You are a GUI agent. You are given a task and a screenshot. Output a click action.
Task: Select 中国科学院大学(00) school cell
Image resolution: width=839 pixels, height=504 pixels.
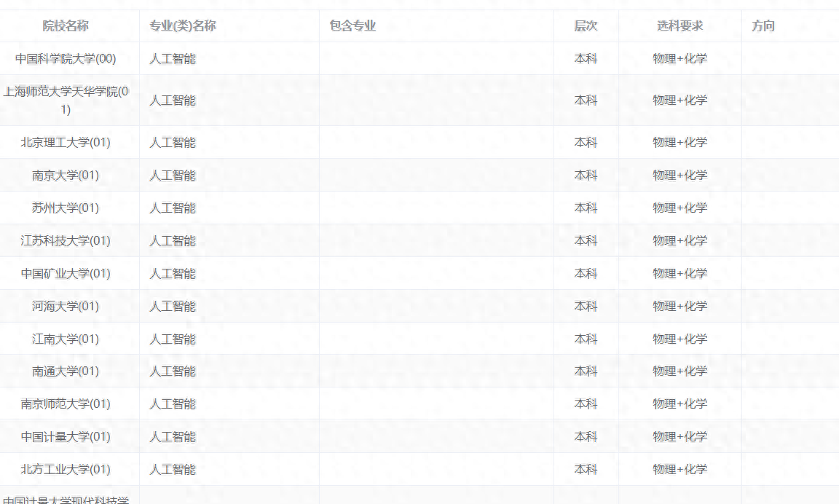[x=66, y=59]
